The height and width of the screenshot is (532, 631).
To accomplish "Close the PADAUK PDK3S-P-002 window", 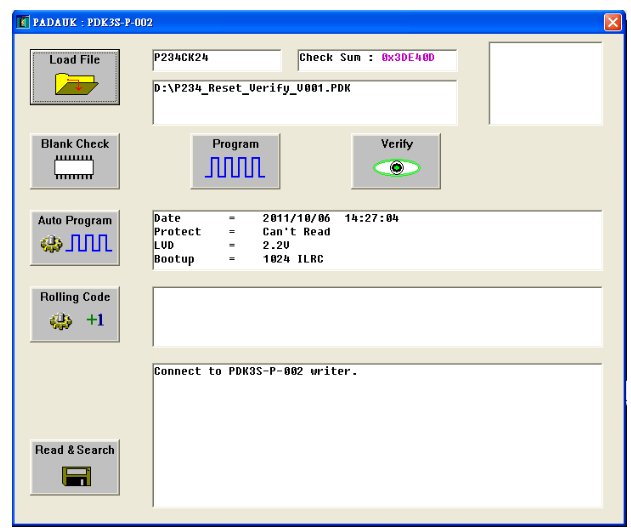I will pos(612,22).
